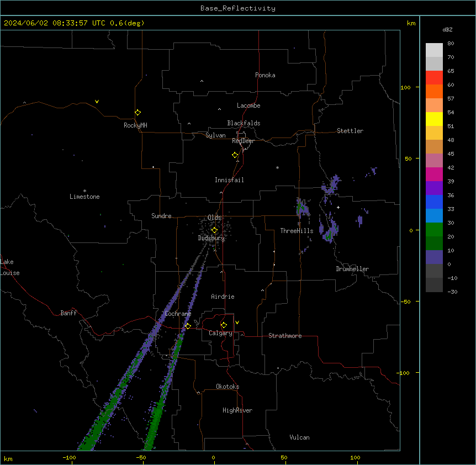
Task: Click the Ponoka city label
Action: click(x=265, y=75)
